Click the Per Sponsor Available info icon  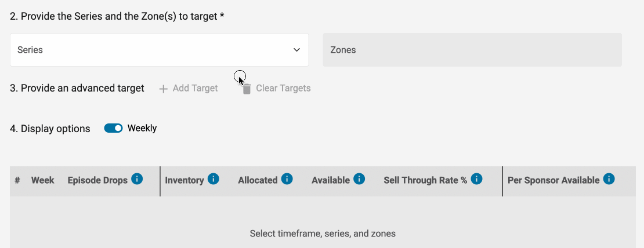(x=609, y=179)
